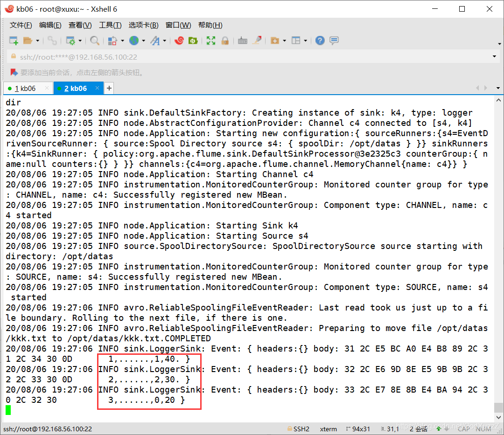504x435 pixels.
Task: Click SSH2 in the status bar
Action: click(x=301, y=429)
